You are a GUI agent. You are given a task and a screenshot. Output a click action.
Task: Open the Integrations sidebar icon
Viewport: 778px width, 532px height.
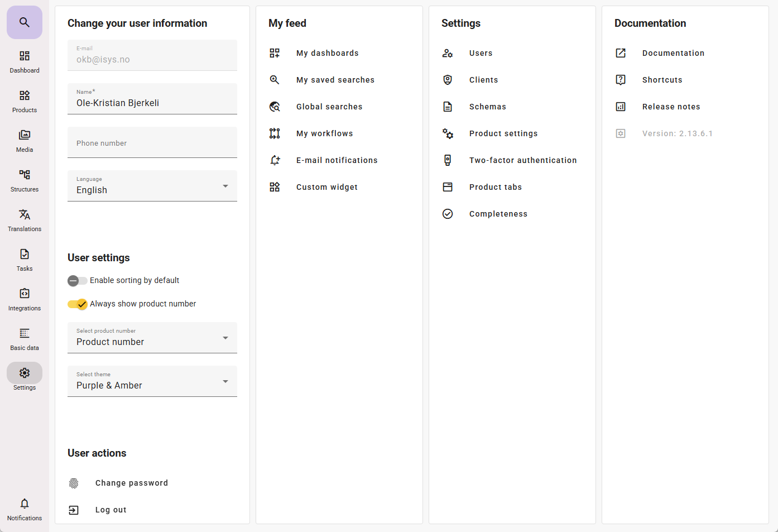pyautogui.click(x=25, y=294)
